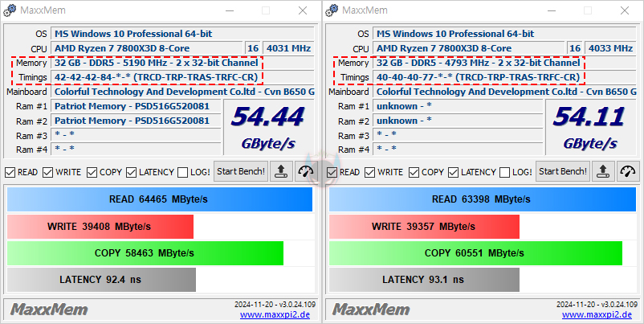Click 54.11 GByte/s score display
The image size is (644, 324).
pyautogui.click(x=590, y=128)
